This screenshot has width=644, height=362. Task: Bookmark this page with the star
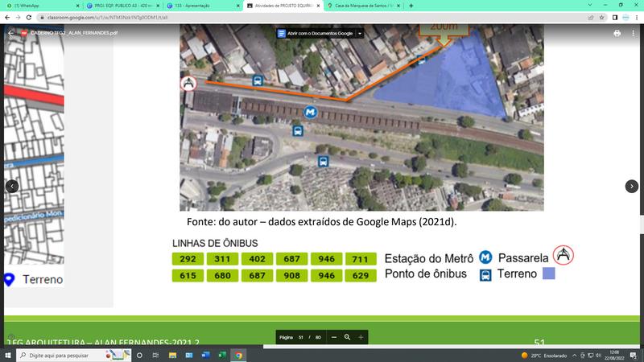pos(601,17)
